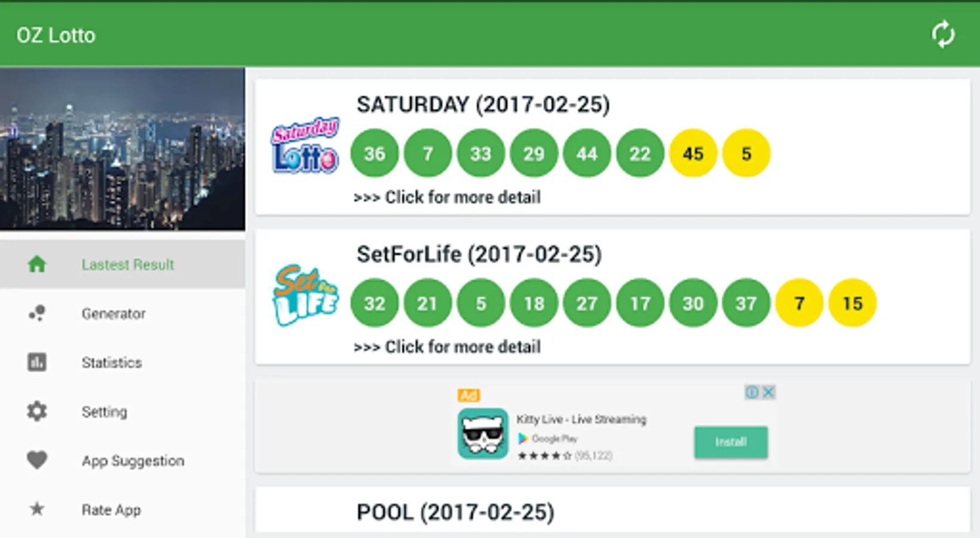The image size is (980, 538).
Task: Close the ad with X icon
Action: click(x=769, y=392)
